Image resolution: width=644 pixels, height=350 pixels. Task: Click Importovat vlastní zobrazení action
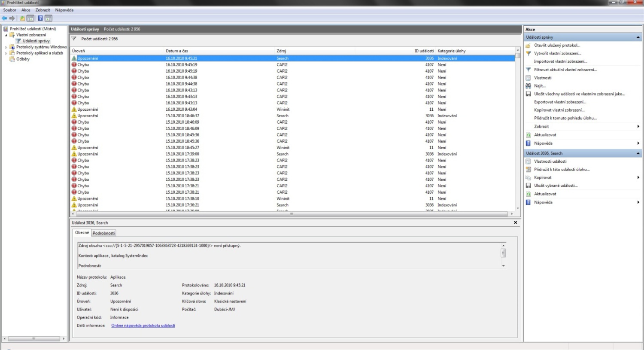[560, 61]
